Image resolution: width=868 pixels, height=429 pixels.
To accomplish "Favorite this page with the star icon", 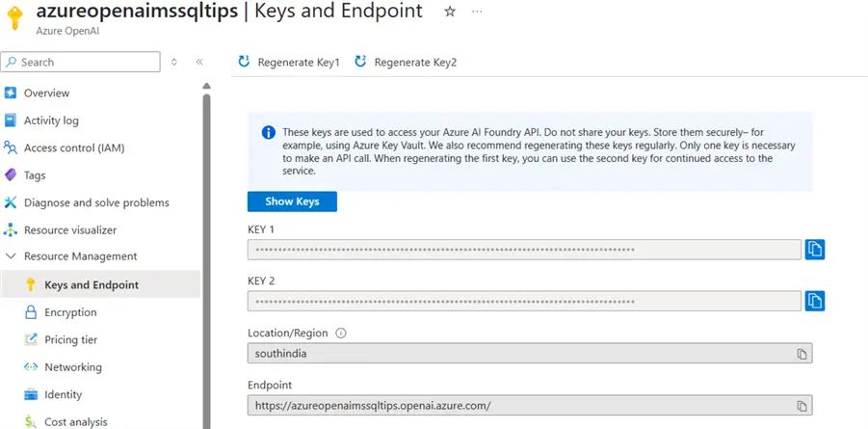I will [450, 11].
